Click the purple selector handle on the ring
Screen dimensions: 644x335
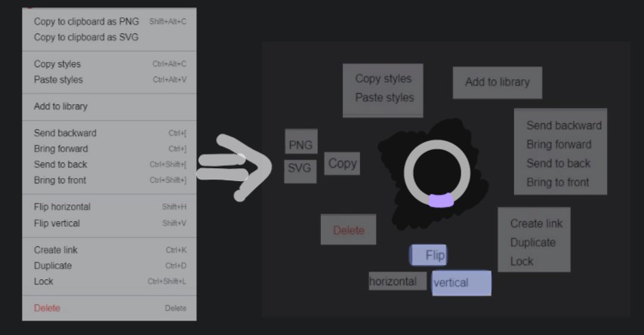point(441,201)
